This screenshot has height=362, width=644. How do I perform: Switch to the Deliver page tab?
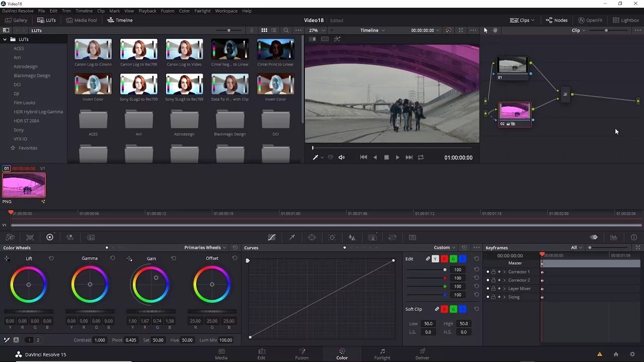(423, 354)
